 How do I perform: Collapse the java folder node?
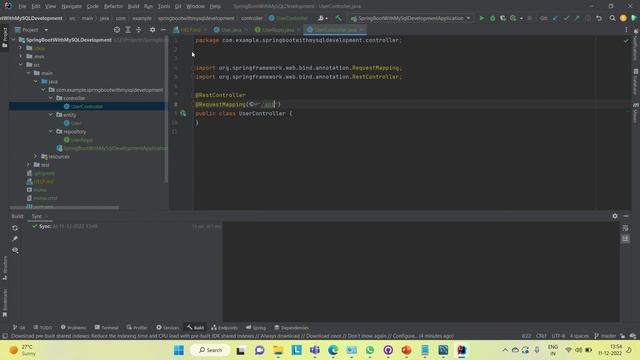point(36,81)
